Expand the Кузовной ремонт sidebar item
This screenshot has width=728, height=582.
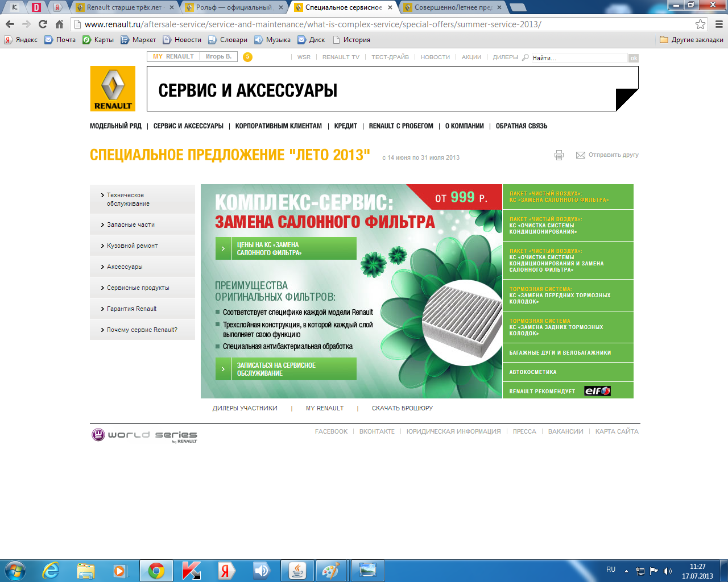(x=142, y=246)
